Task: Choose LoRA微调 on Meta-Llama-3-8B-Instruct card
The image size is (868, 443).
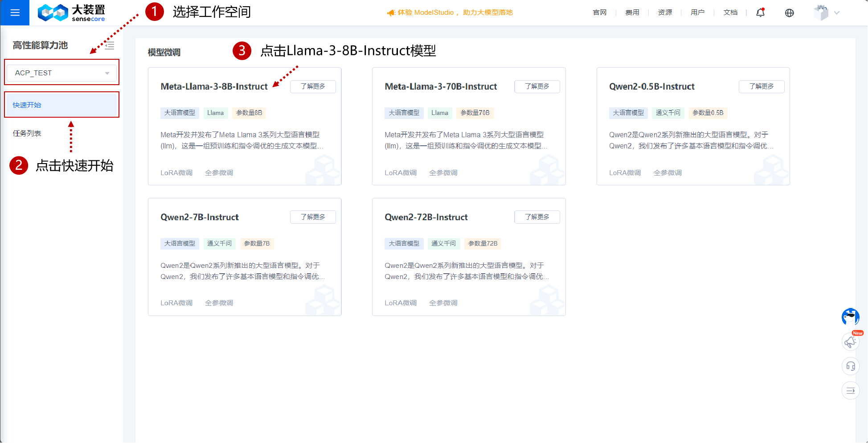Action: point(176,173)
